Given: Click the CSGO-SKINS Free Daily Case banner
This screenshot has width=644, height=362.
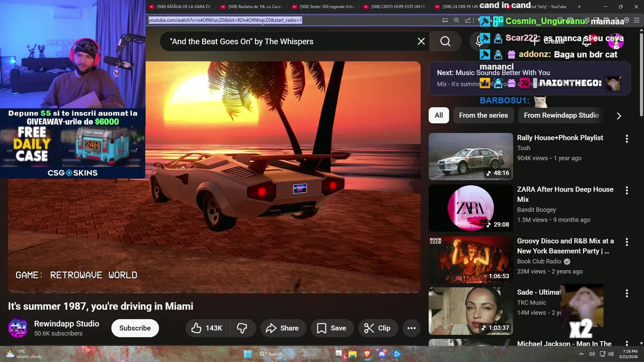Looking at the screenshot, I should 73,144.
